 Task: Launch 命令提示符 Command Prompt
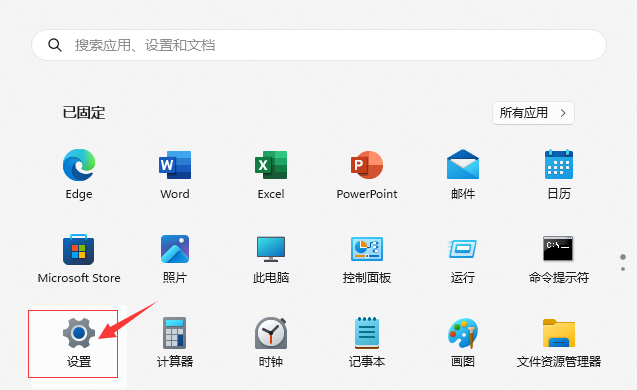click(x=559, y=259)
